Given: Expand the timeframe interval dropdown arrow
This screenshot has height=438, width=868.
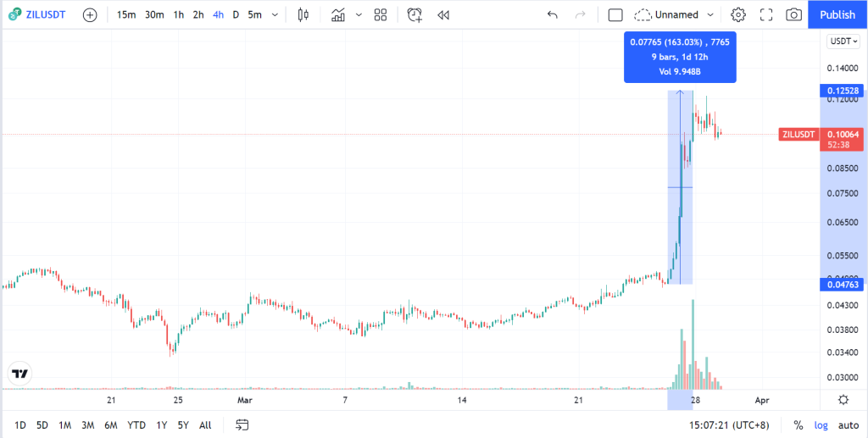Looking at the screenshot, I should tap(275, 15).
